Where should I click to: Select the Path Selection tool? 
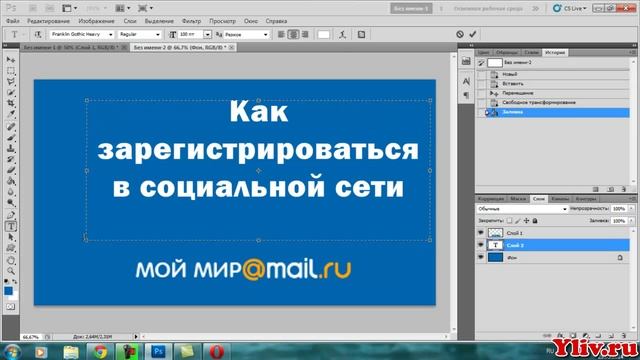[x=11, y=237]
